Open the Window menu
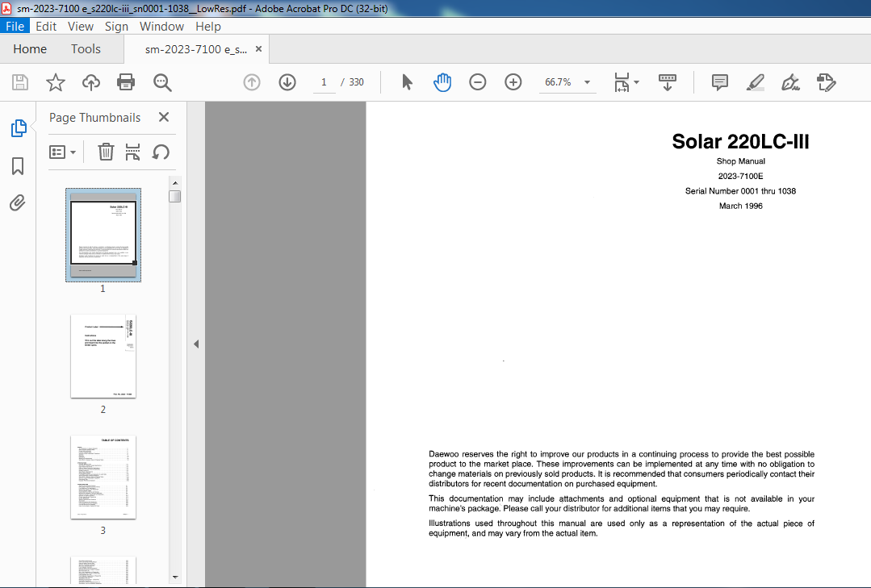Viewport: 871px width, 588px height. click(161, 26)
